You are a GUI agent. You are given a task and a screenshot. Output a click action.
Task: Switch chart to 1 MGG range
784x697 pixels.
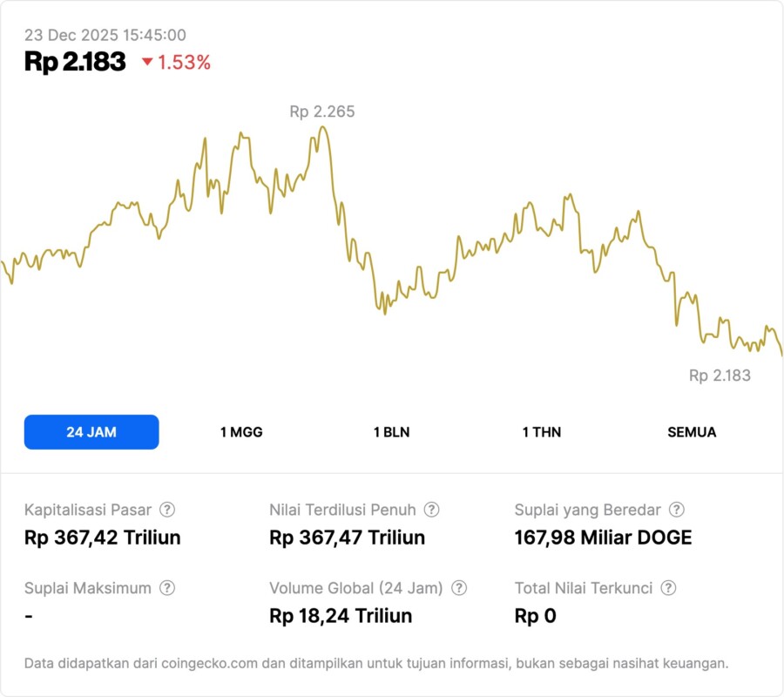(241, 432)
